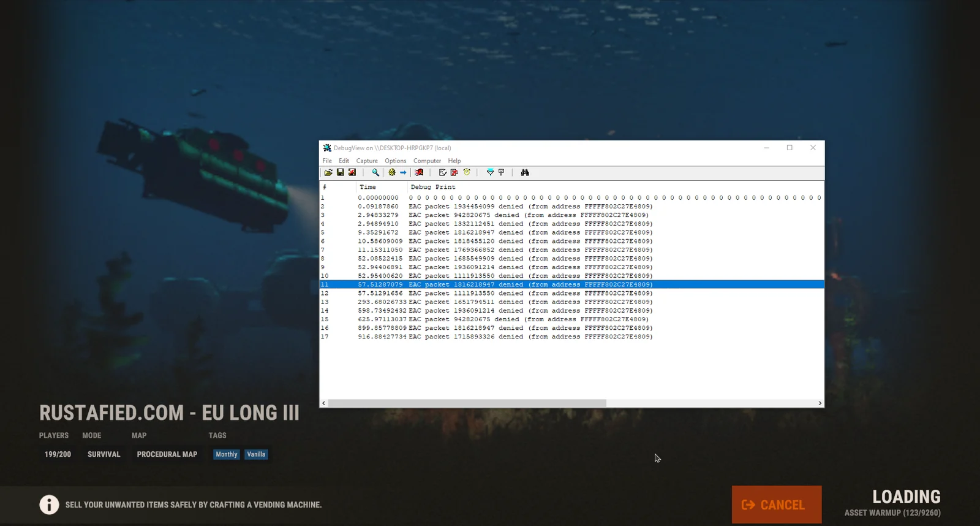Screen dimensions: 980x526
Task: Select the row with packet 1715893326
Action: 572,337
